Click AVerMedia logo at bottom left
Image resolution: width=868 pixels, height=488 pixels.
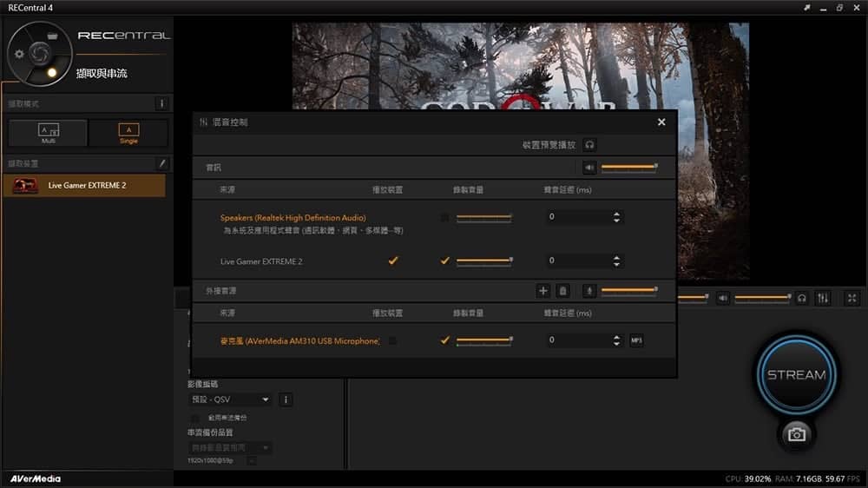click(x=36, y=478)
